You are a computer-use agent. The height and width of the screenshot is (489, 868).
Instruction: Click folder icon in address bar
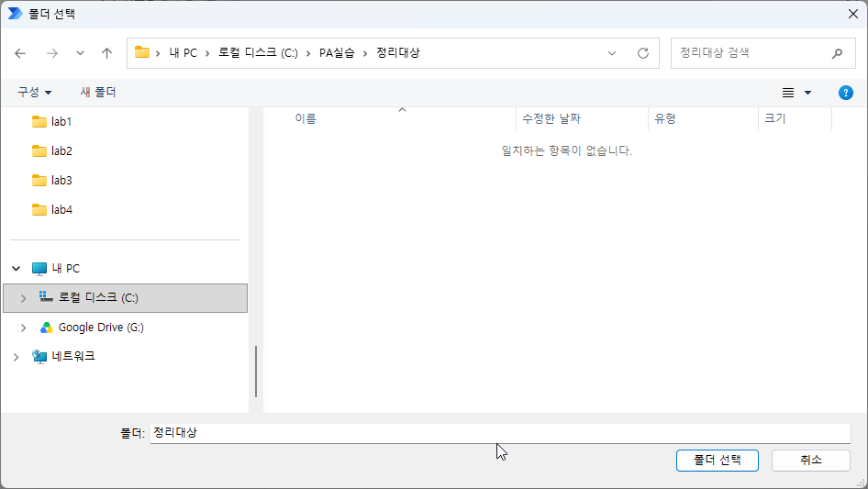[142, 52]
